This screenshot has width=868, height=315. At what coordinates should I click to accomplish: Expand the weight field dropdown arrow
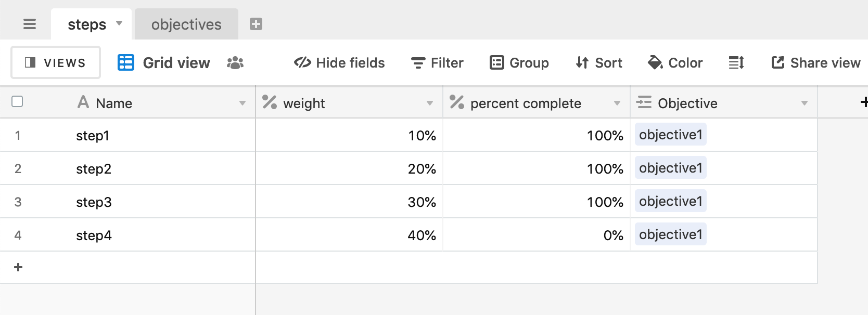430,103
